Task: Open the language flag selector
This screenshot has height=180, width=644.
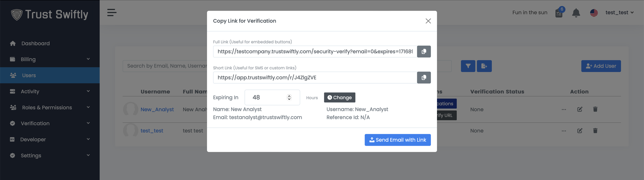Action: click(594, 13)
